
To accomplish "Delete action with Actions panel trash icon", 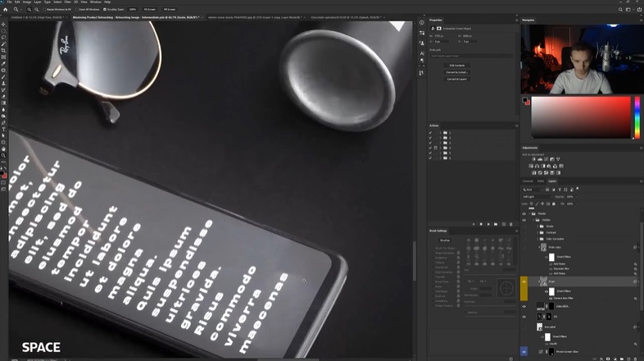I will [511, 224].
